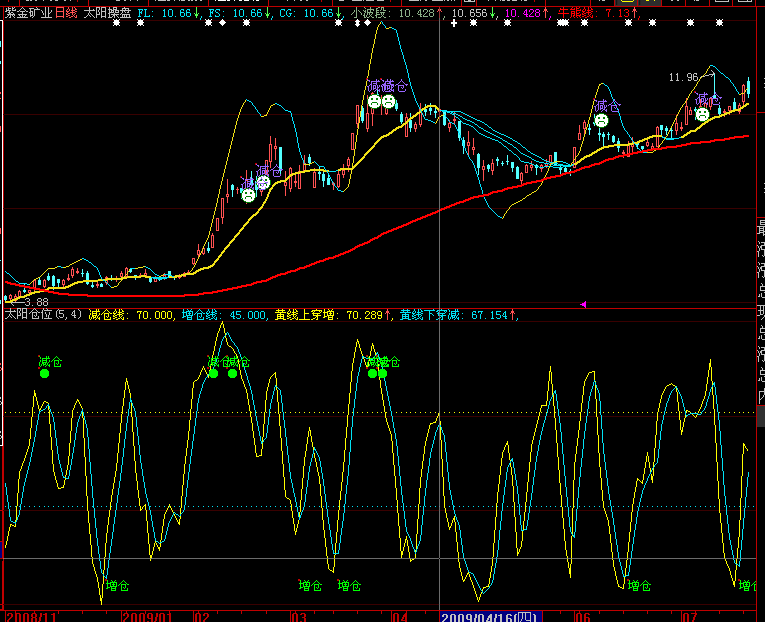Click the rightmost green dot in the lower panel
Screen dimensions: 765x622
(382, 373)
